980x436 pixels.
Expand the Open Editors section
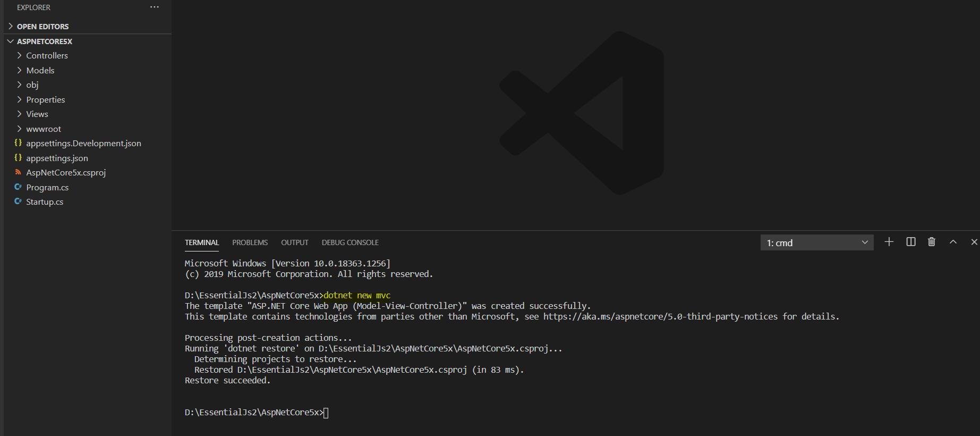(42, 27)
